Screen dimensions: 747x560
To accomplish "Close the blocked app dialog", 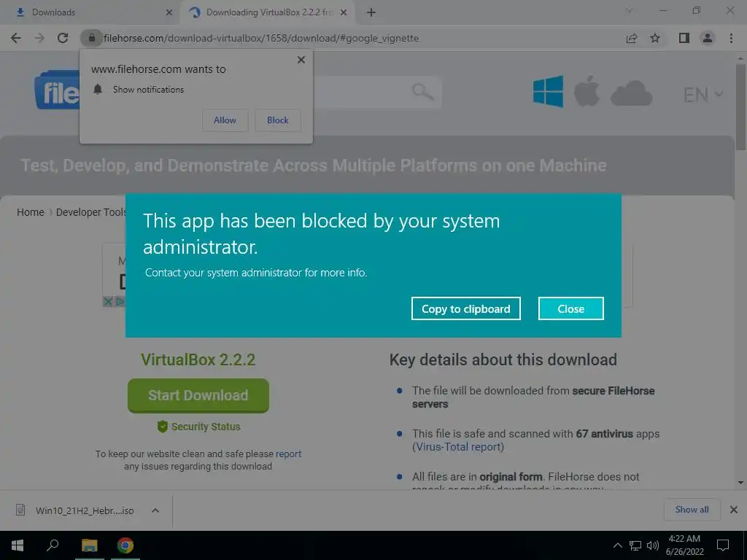I will coord(570,308).
